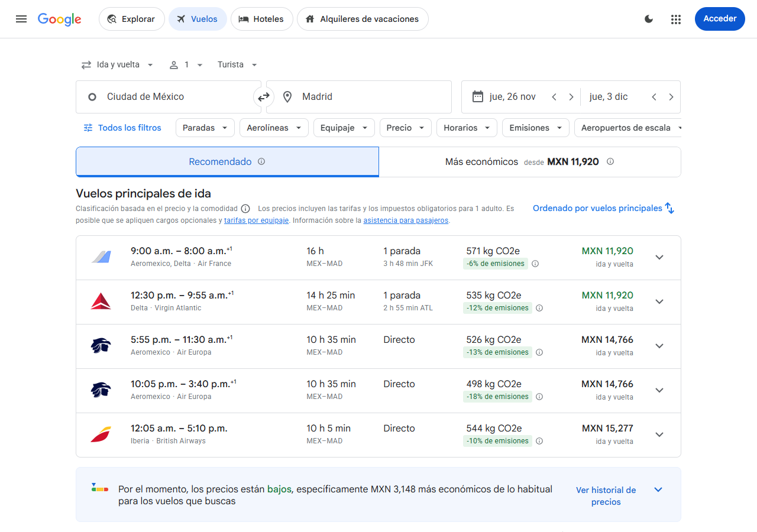Viewport: 757px width, 532px height.
Task: Open the Horarios filter
Action: 467,128
